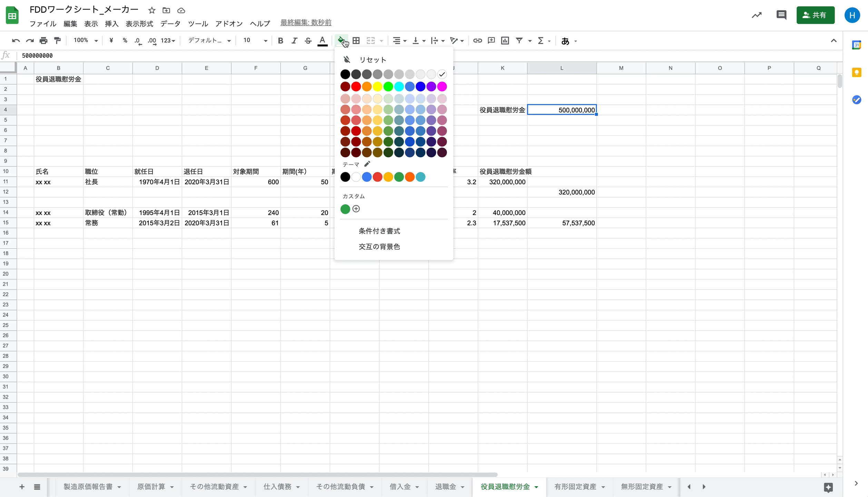Screen dimensions: 868x497
Task: Open the 挿入 menu
Action: click(111, 23)
